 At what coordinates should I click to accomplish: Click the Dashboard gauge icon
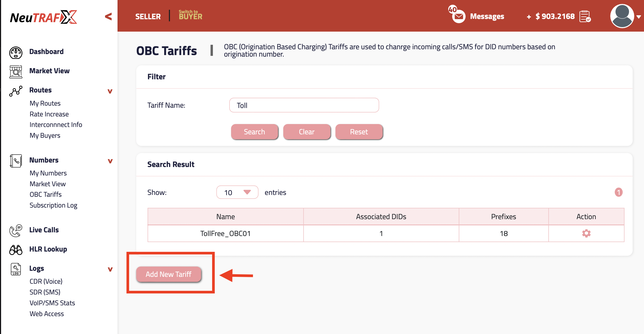tap(16, 52)
